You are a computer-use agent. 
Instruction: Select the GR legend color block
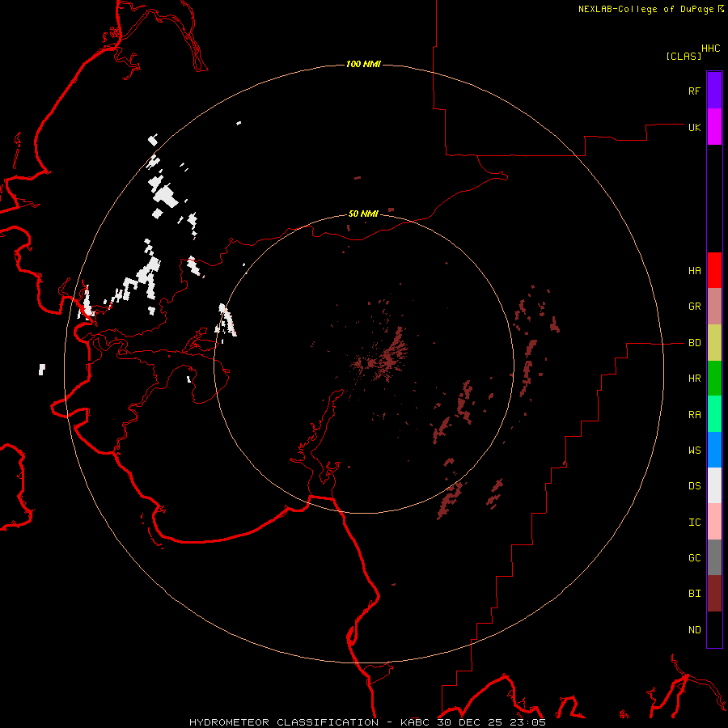coord(714,307)
